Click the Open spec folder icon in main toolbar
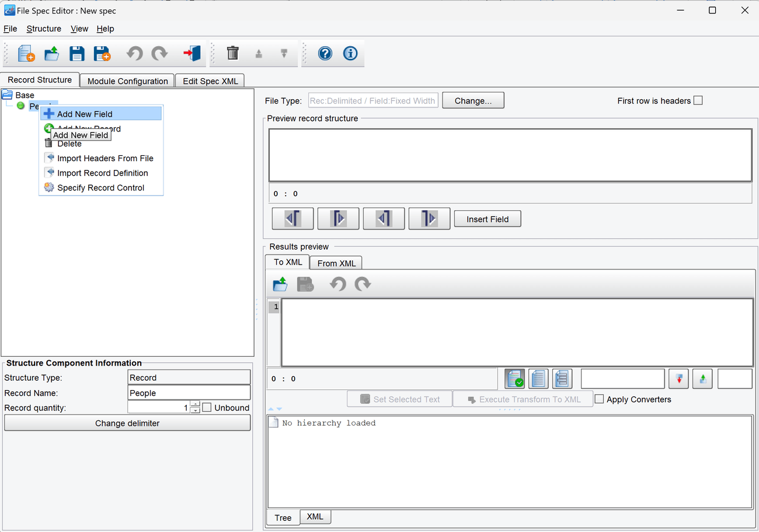 point(51,54)
